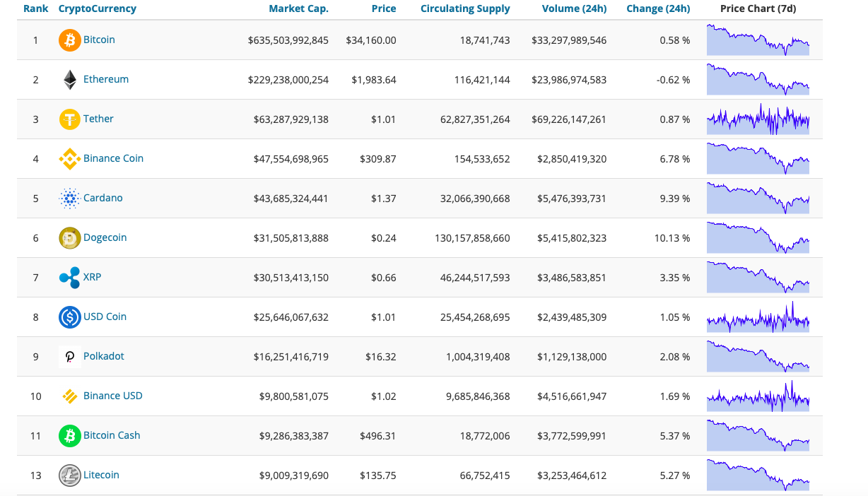View Binance USD 7-day price chart
Viewport: 868px width, 496px height.
(758, 396)
